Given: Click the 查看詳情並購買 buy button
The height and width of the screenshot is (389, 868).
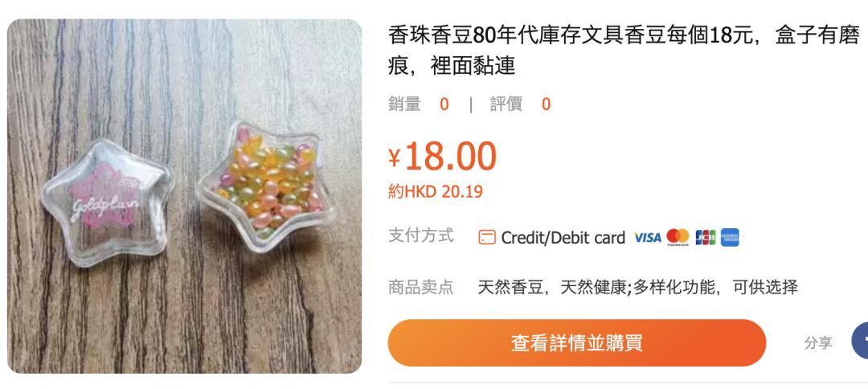Looking at the screenshot, I should pos(577,342).
